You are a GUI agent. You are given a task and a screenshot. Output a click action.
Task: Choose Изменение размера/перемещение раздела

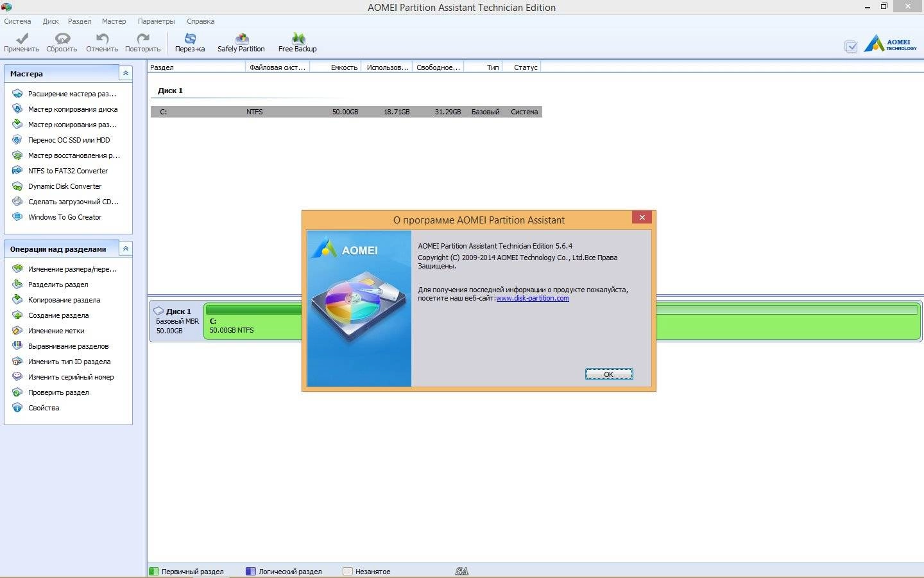(x=72, y=269)
